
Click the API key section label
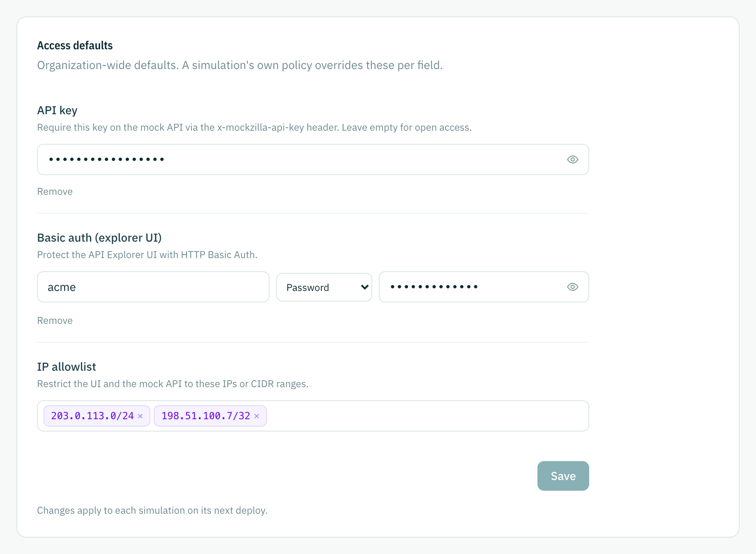point(57,110)
